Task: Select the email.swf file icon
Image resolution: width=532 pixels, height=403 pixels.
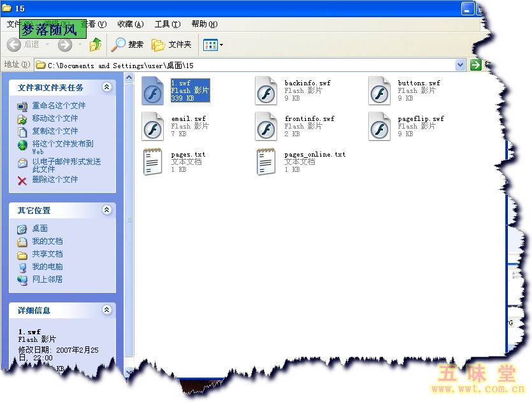Action: [153, 126]
